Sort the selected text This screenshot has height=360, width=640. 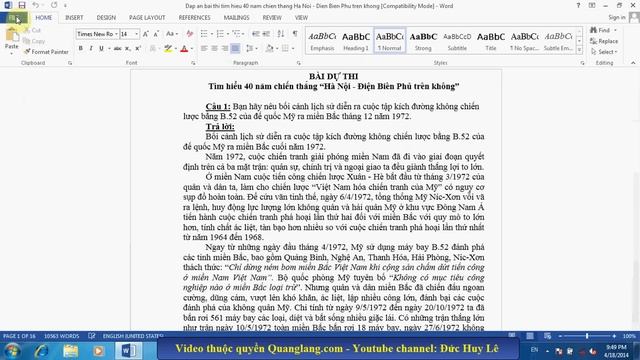click(281, 34)
